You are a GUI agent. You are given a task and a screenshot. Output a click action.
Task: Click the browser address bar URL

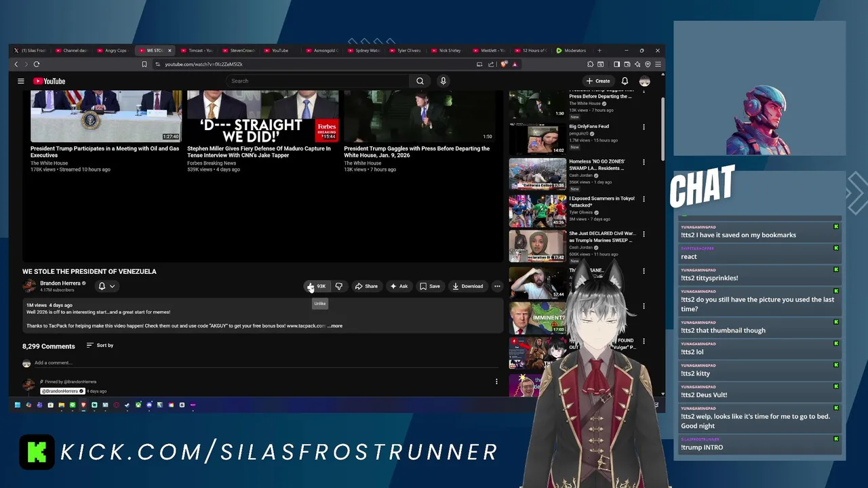(203, 64)
